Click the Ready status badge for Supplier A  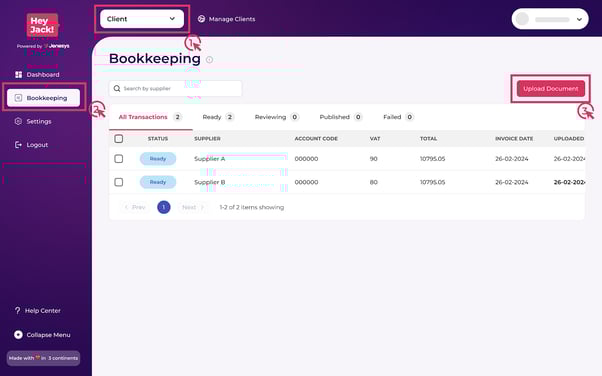pyautogui.click(x=158, y=159)
